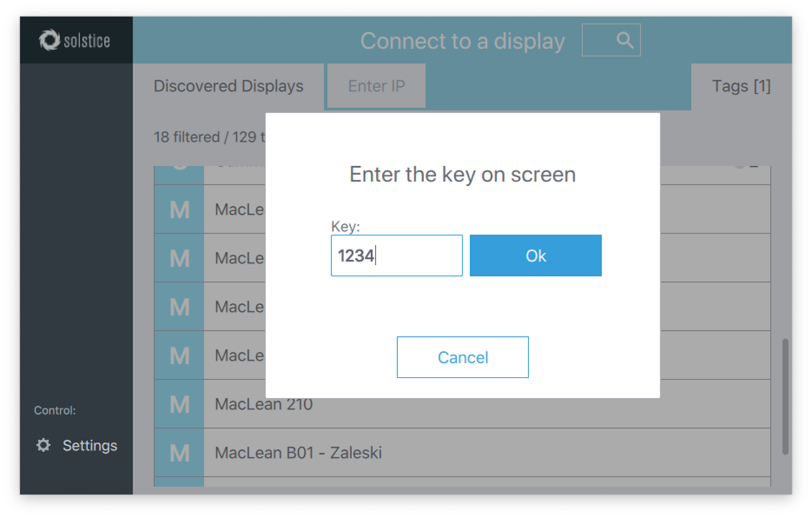This screenshot has width=812, height=518.
Task: Dismiss the dialog with Cancel
Action: pyautogui.click(x=462, y=357)
